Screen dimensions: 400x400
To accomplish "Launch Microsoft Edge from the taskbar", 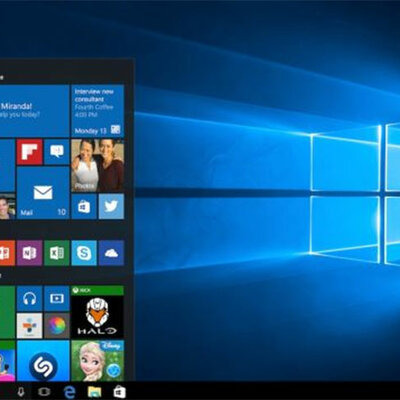I will pos(70,392).
